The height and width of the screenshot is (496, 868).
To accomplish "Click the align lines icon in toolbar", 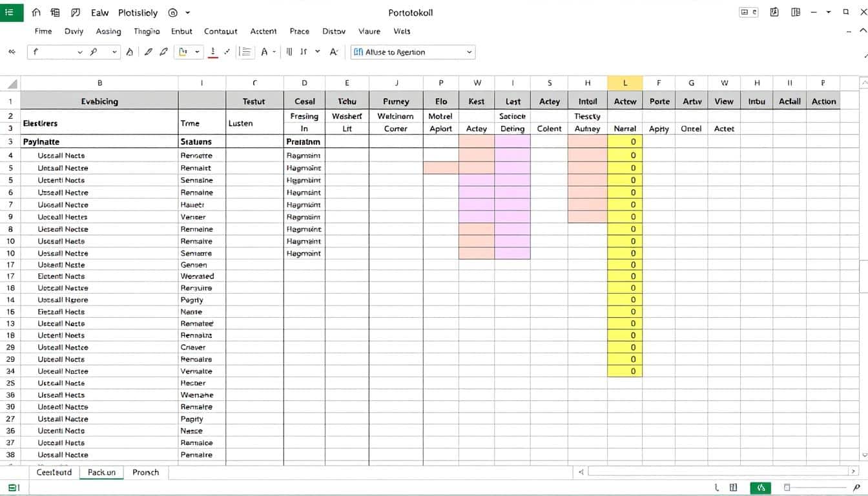I will 245,52.
